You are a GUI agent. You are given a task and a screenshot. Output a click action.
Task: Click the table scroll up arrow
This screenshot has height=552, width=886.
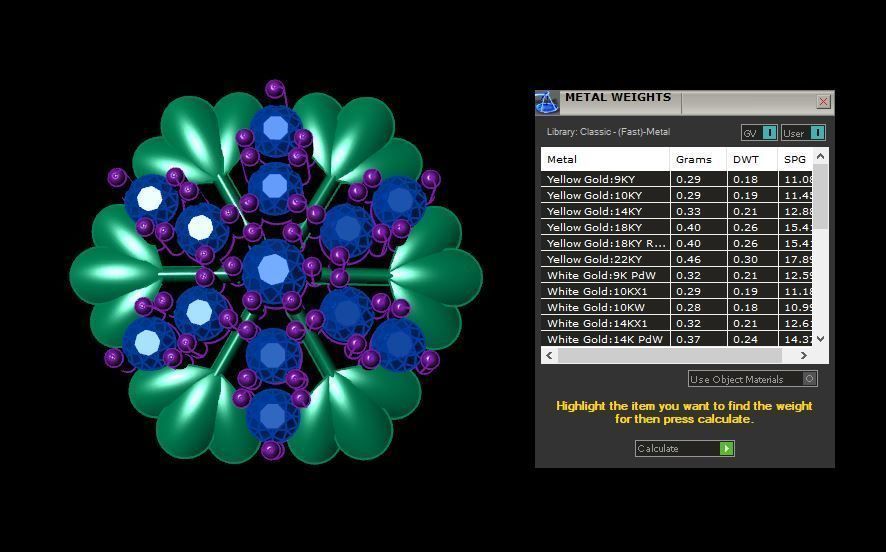[821, 156]
